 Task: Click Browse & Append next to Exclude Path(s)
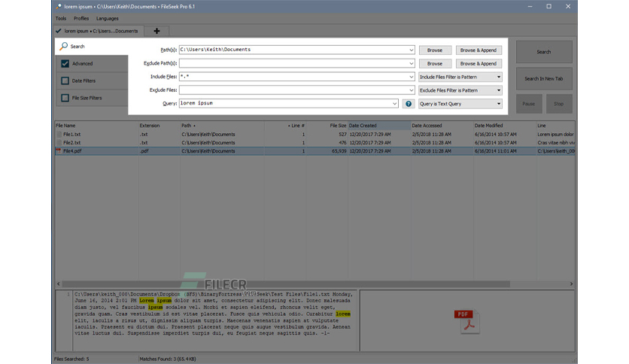(x=479, y=63)
